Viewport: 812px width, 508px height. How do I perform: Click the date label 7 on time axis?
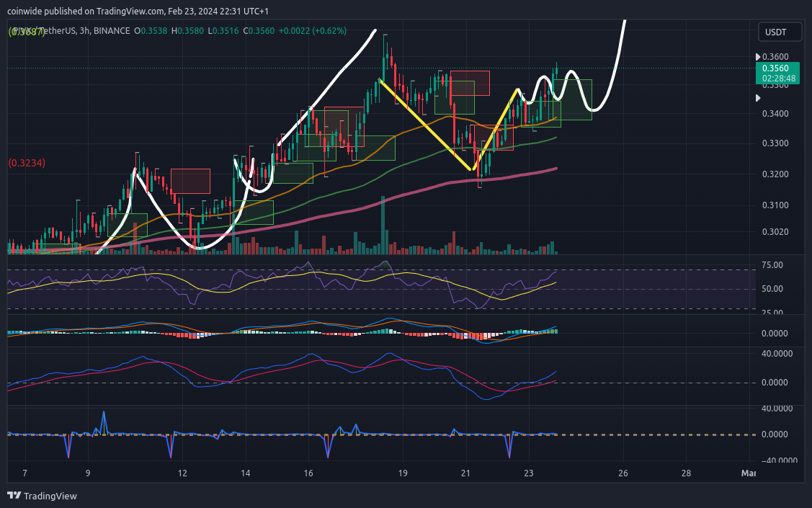point(24,473)
